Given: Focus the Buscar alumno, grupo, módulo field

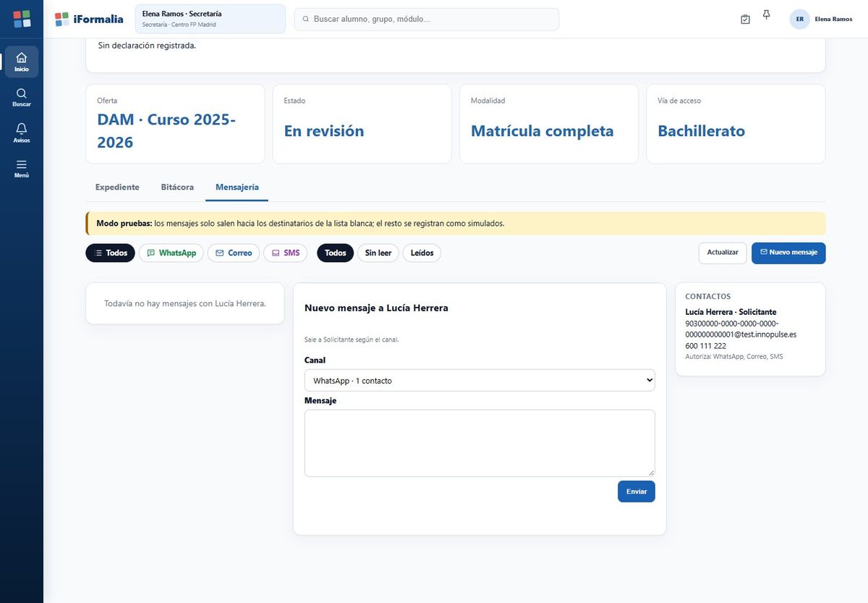Looking at the screenshot, I should tap(427, 19).
